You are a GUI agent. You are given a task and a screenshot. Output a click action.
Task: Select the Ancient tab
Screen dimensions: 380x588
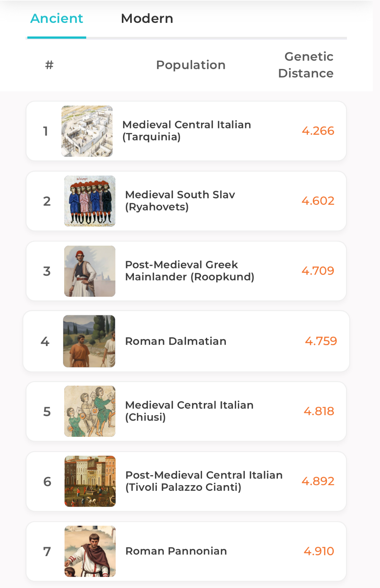[57, 18]
